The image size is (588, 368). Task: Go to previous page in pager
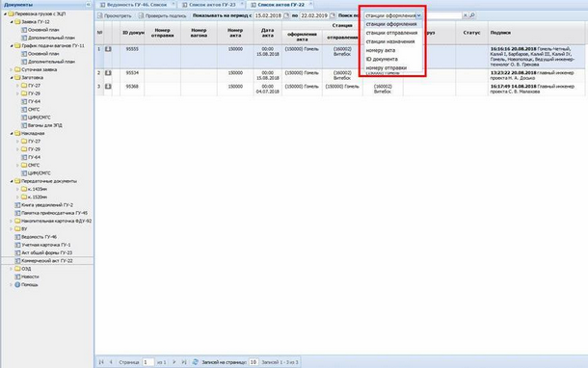pos(111,362)
